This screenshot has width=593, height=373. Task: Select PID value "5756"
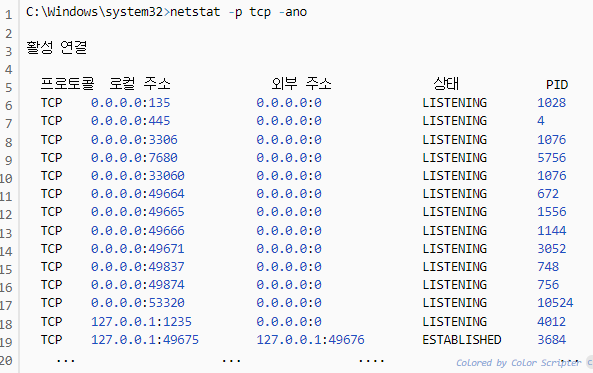[551, 157]
